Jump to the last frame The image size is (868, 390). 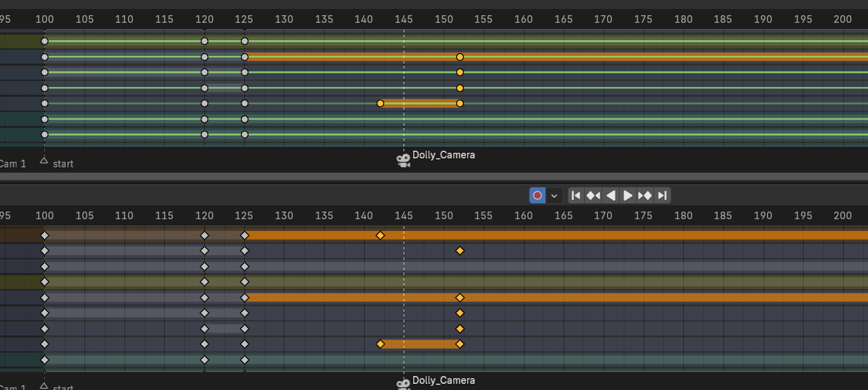pos(662,196)
